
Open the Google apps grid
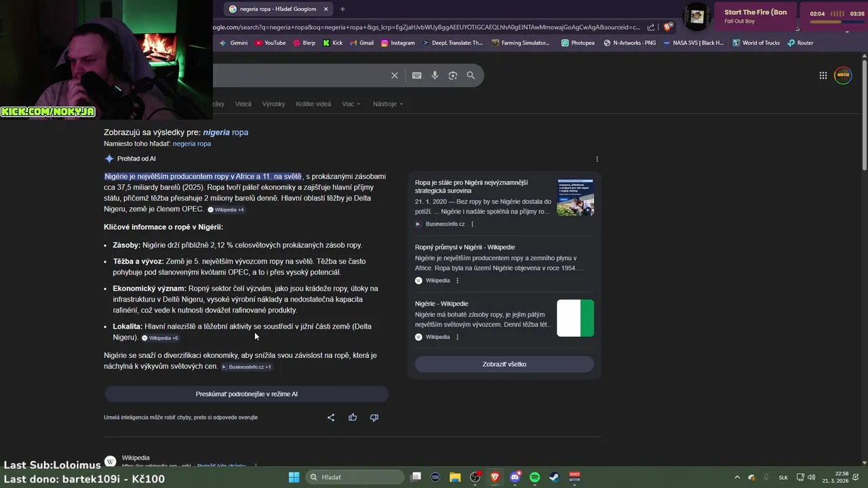823,75
